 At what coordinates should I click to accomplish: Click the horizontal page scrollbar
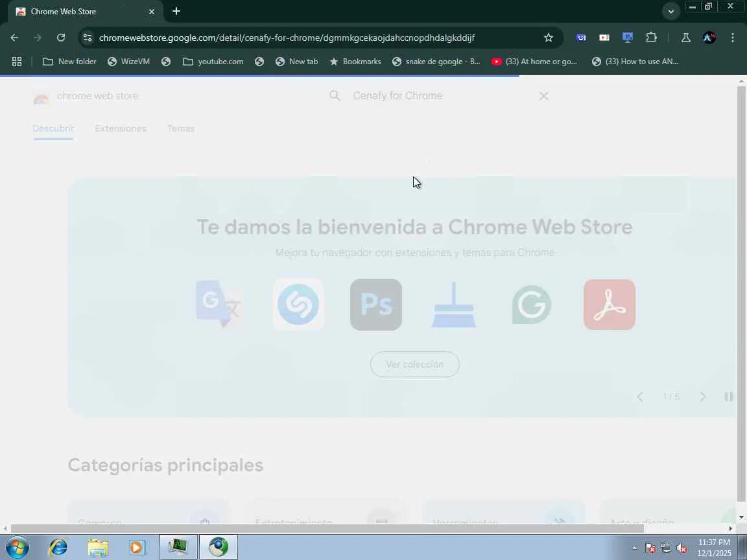click(x=327, y=528)
